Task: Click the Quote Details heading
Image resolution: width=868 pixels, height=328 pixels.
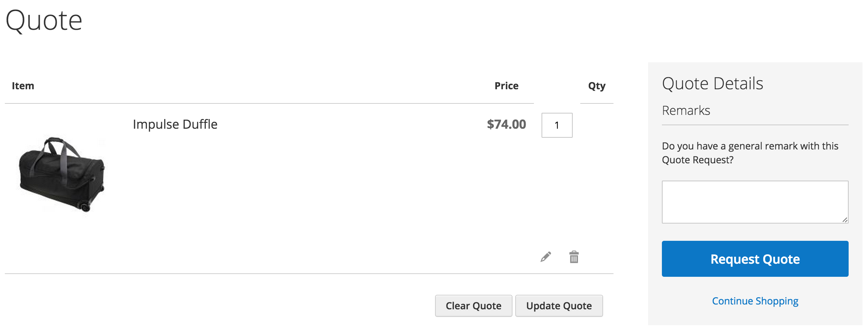Action: [712, 84]
